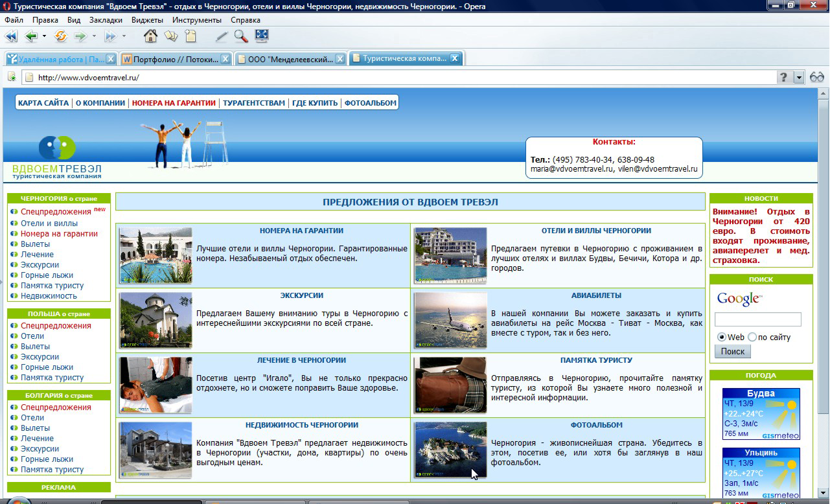
Task: Click the fullscreen monitor icon in toolbar
Action: tap(261, 36)
